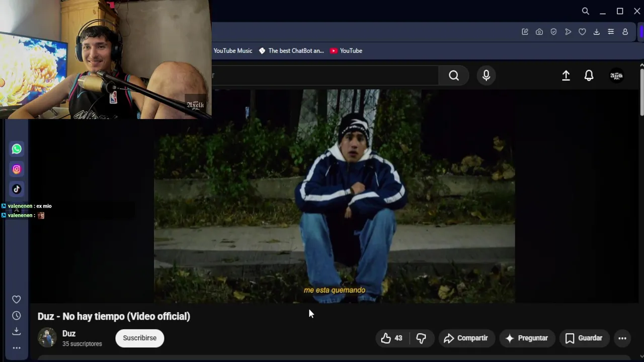Viewport: 644px width, 362px height.
Task: Open the YouTube bookmark
Action: click(x=346, y=51)
